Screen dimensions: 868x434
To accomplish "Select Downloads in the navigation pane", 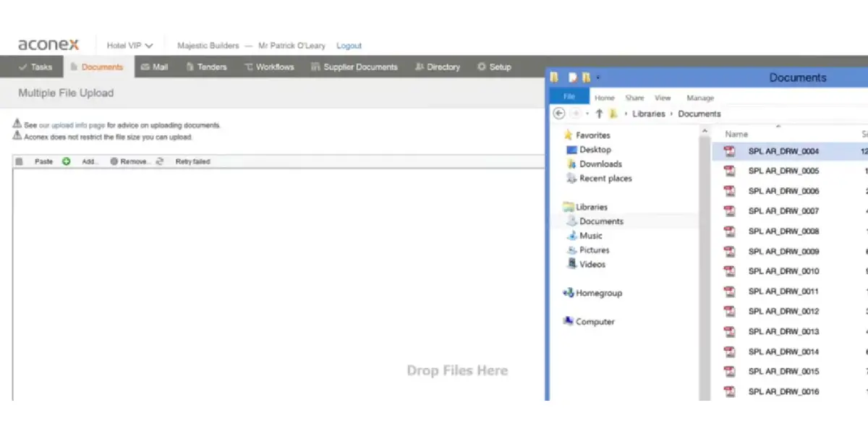I will tap(594, 164).
